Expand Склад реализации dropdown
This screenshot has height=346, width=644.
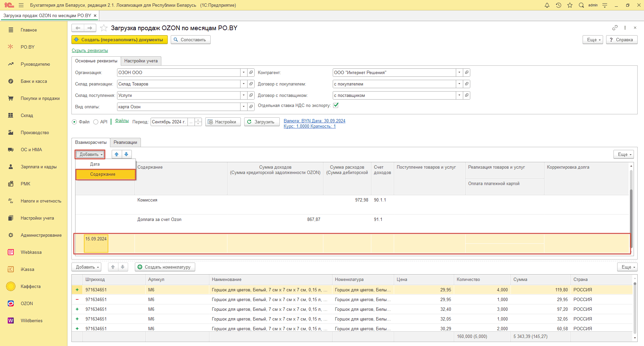(244, 84)
